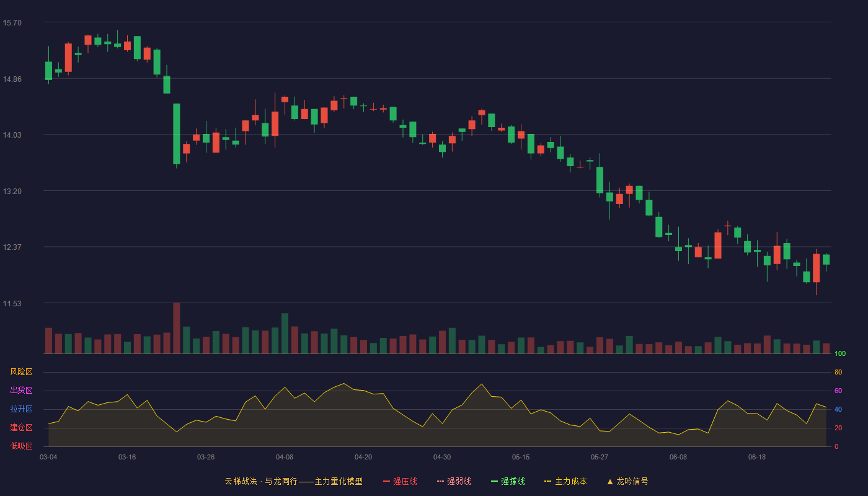868x496 pixels.
Task: Click the blue 40 indicator scale value
Action: 838,409
